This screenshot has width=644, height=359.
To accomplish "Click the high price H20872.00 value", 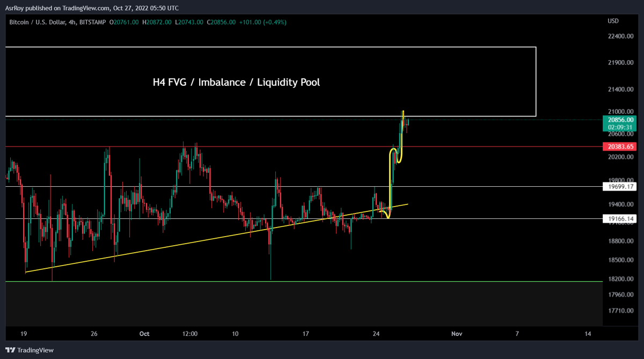I will (x=158, y=22).
